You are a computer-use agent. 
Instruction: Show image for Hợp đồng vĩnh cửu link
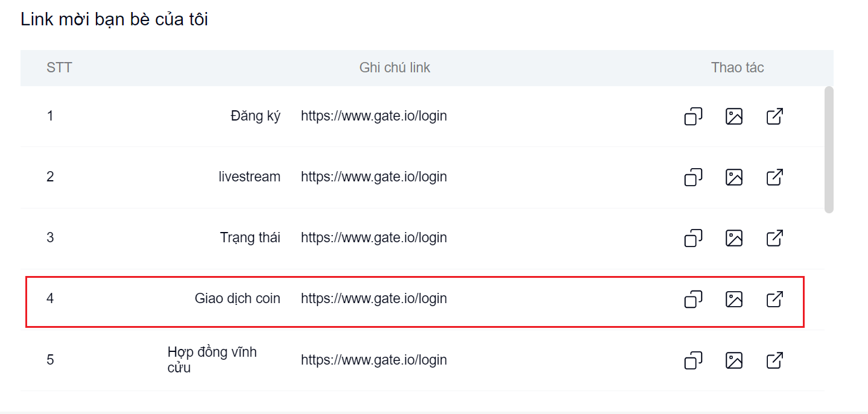click(733, 360)
